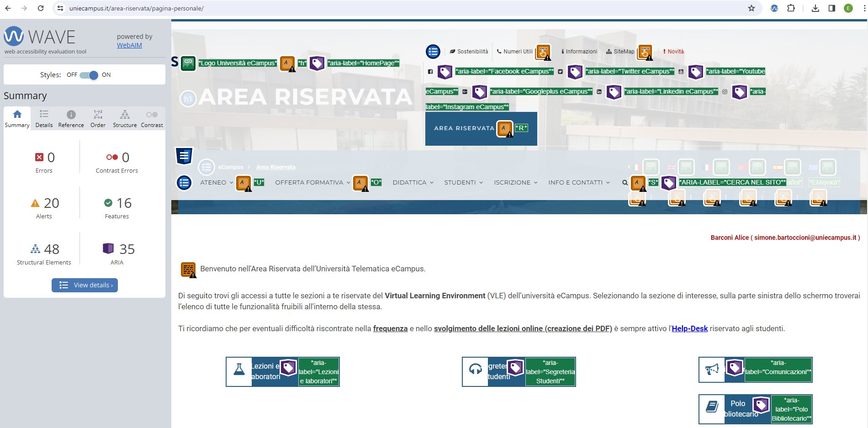
Task: Click the search magnifier icon in navigation
Action: coord(625,183)
